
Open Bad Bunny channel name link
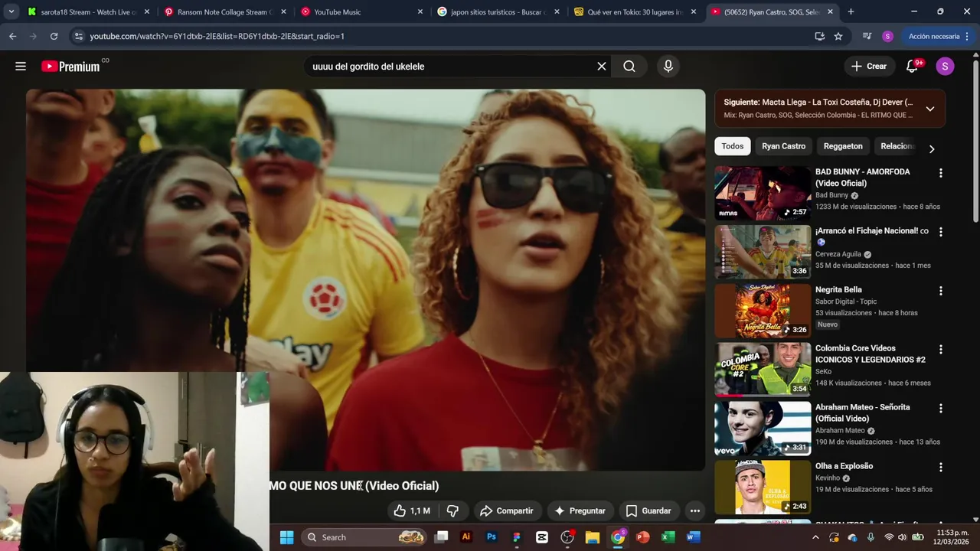831,195
